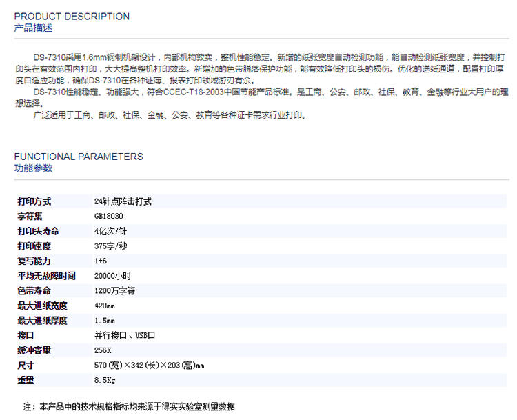The width and height of the screenshot is (517, 420).
Task: Click the 20000小时 value
Action: (x=111, y=276)
